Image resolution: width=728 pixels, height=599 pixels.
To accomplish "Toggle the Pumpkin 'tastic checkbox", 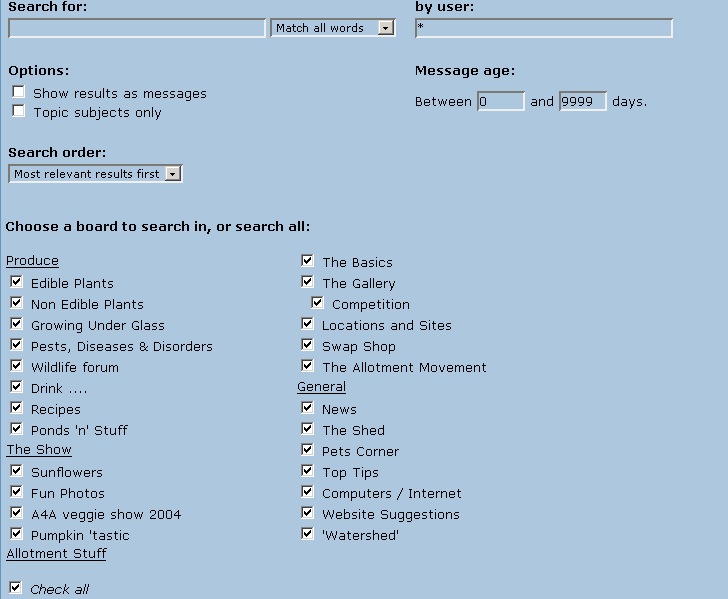I will tap(16, 534).
